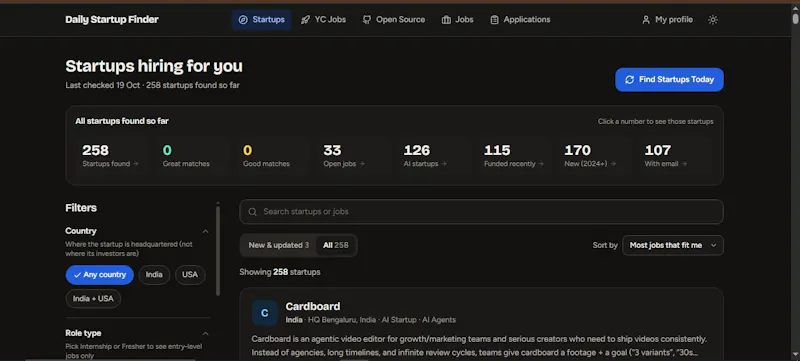
Task: Click Find Startups Today button
Action: point(669,80)
